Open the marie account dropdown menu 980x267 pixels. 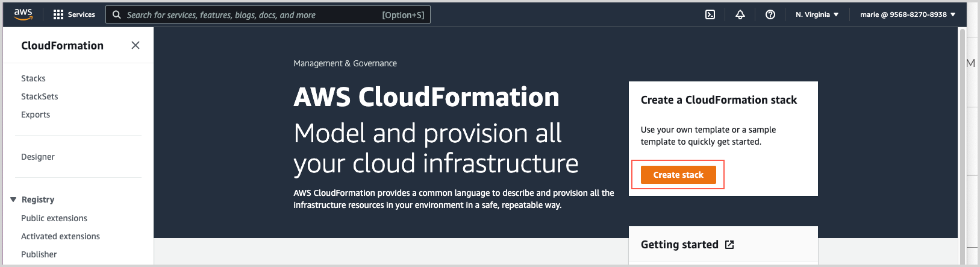pyautogui.click(x=907, y=14)
